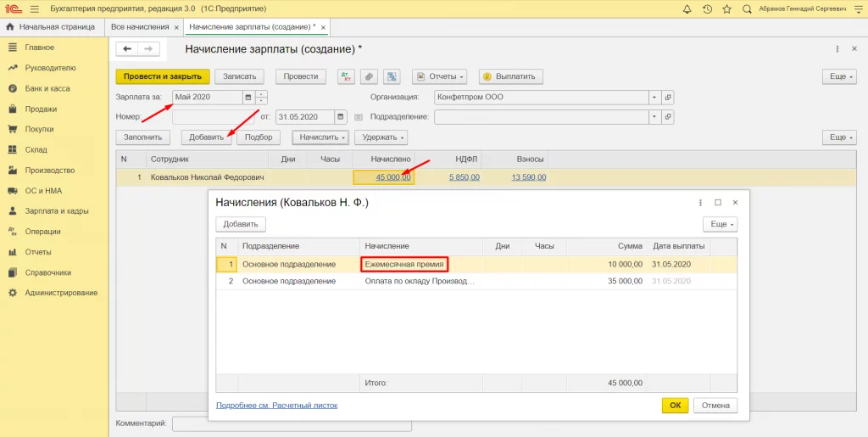The width and height of the screenshot is (868, 437).
Task: Open top-right service settings menu icon
Action: (858, 8)
